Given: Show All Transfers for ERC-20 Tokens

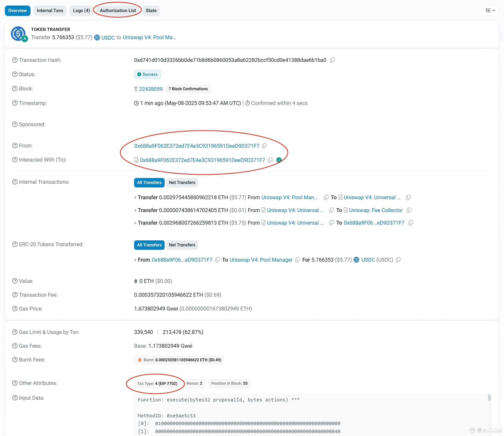Looking at the screenshot, I should coord(149,245).
